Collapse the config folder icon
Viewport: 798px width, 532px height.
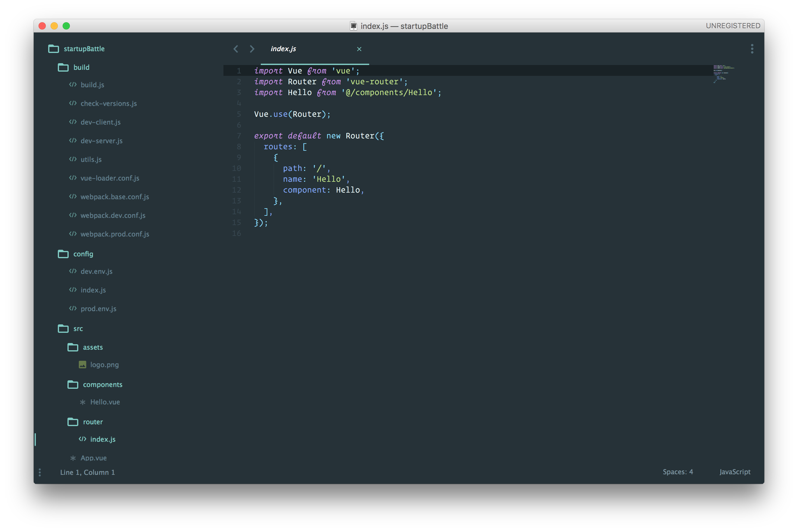(x=63, y=254)
